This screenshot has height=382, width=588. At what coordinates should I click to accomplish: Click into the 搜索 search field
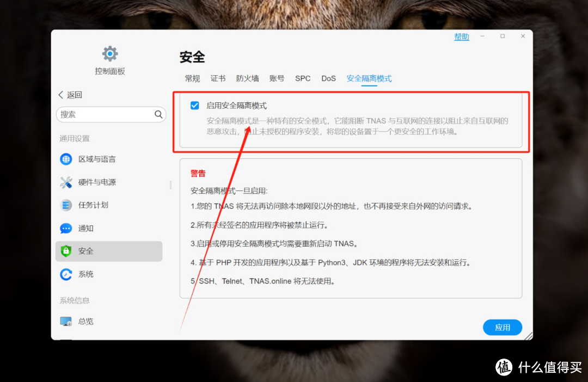[x=111, y=114]
